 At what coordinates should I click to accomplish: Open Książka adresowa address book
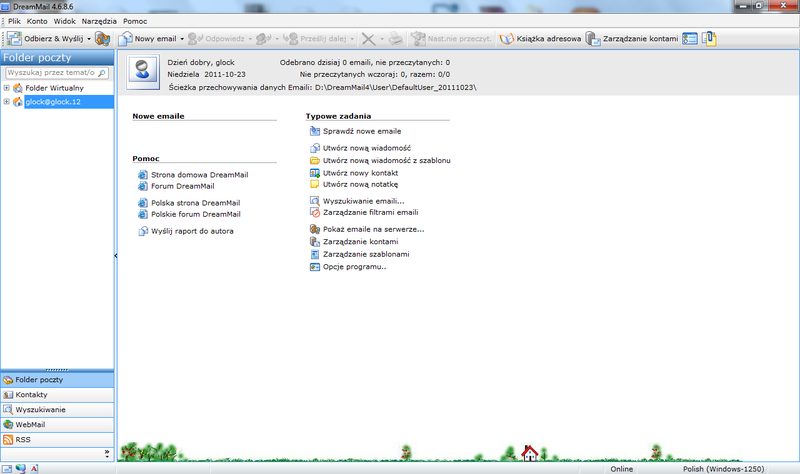tap(540, 39)
